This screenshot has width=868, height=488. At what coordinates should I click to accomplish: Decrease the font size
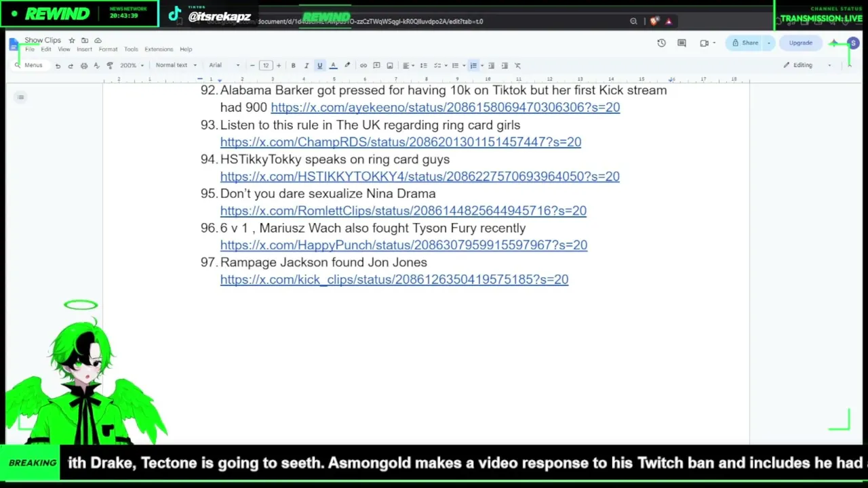[x=252, y=66]
